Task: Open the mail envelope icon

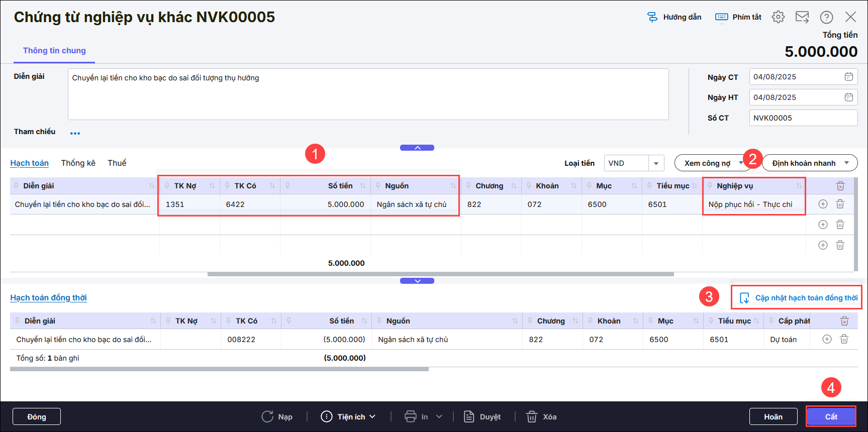Action: 802,17
